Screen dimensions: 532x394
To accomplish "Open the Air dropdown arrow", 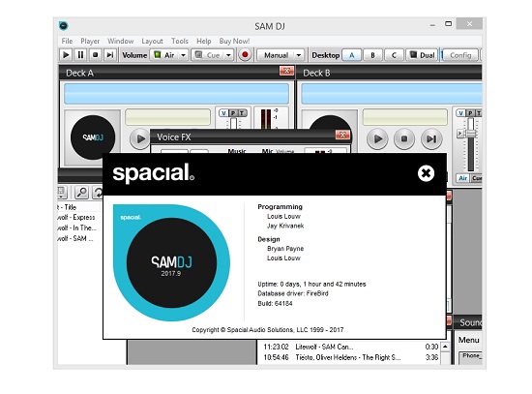I will (x=183, y=54).
